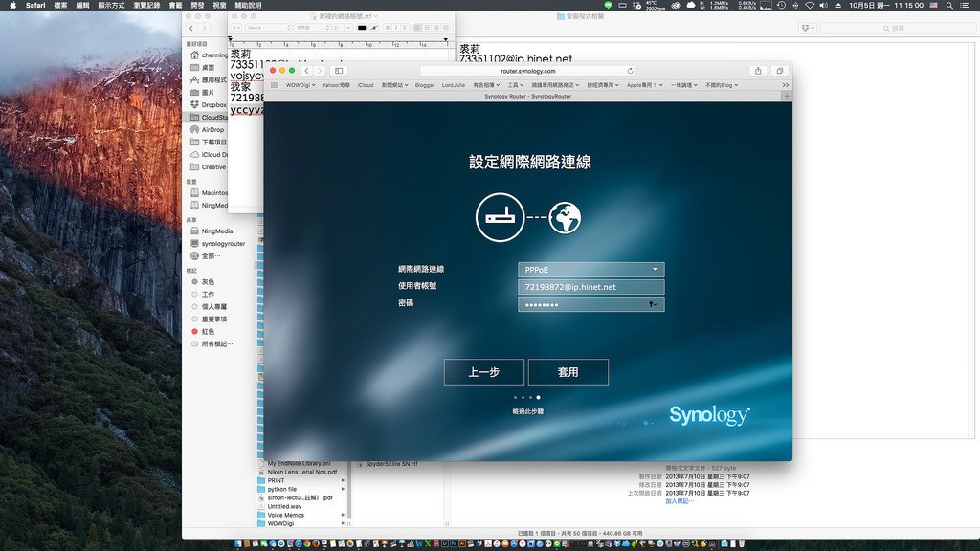Expand the WOWDigi bookmarks folder

point(301,85)
